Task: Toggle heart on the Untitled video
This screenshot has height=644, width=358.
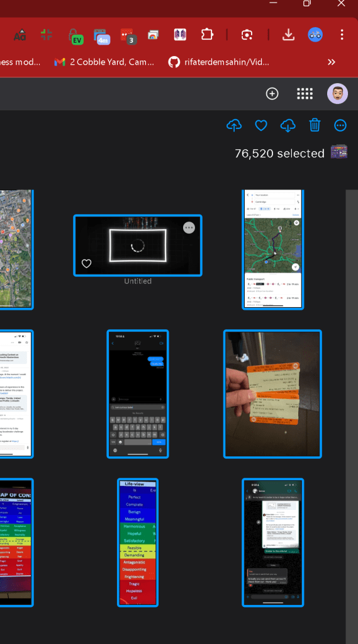Action: pos(86,263)
